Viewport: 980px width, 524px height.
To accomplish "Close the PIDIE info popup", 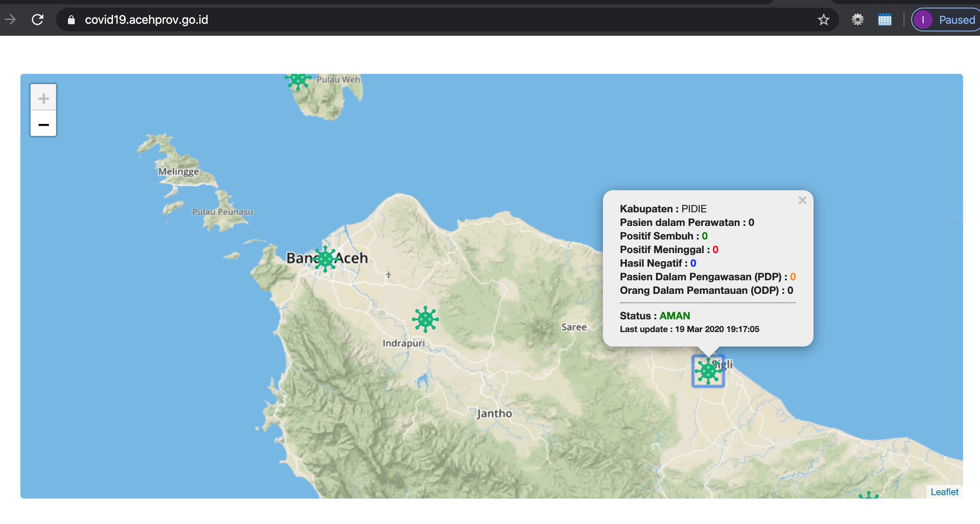I will [x=802, y=201].
